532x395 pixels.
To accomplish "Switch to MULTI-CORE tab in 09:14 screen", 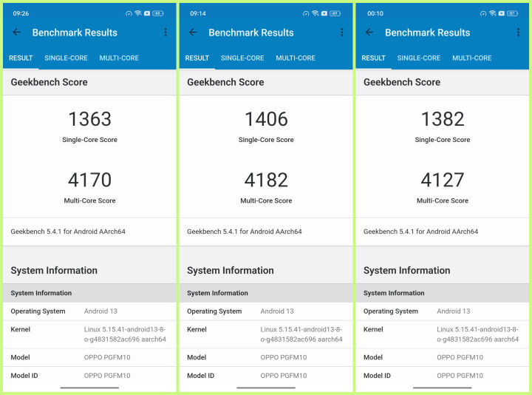I will coord(296,58).
